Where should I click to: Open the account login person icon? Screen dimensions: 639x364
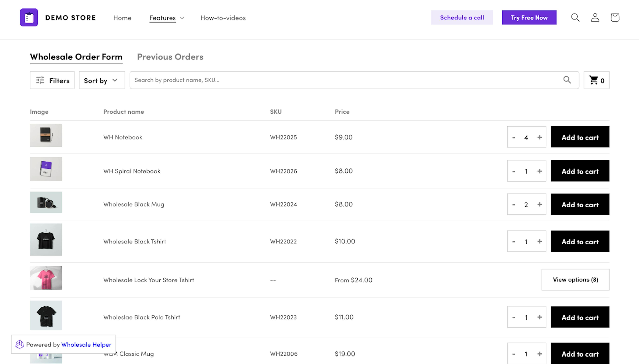[595, 17]
